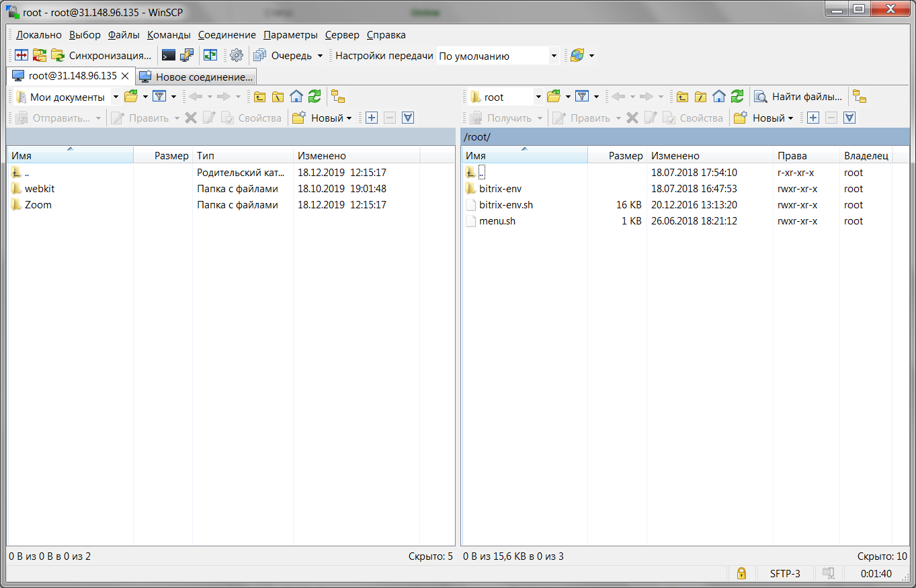The image size is (916, 588).
Task: Click the keep remote directory up-to-date icon
Action: 211,56
